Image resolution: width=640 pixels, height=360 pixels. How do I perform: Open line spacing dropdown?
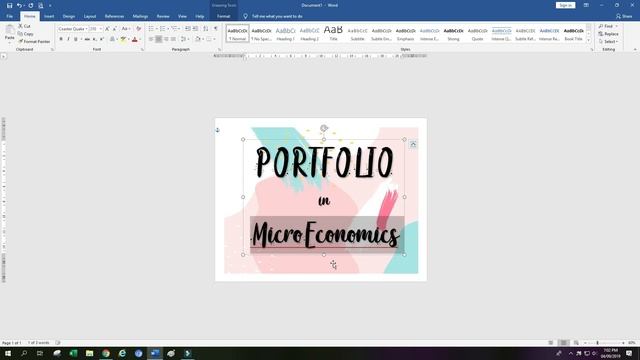185,39
